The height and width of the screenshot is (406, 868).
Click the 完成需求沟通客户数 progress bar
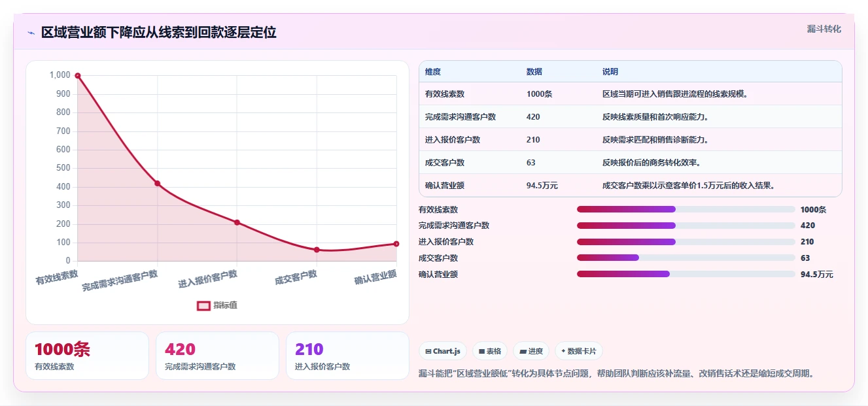pyautogui.click(x=686, y=226)
